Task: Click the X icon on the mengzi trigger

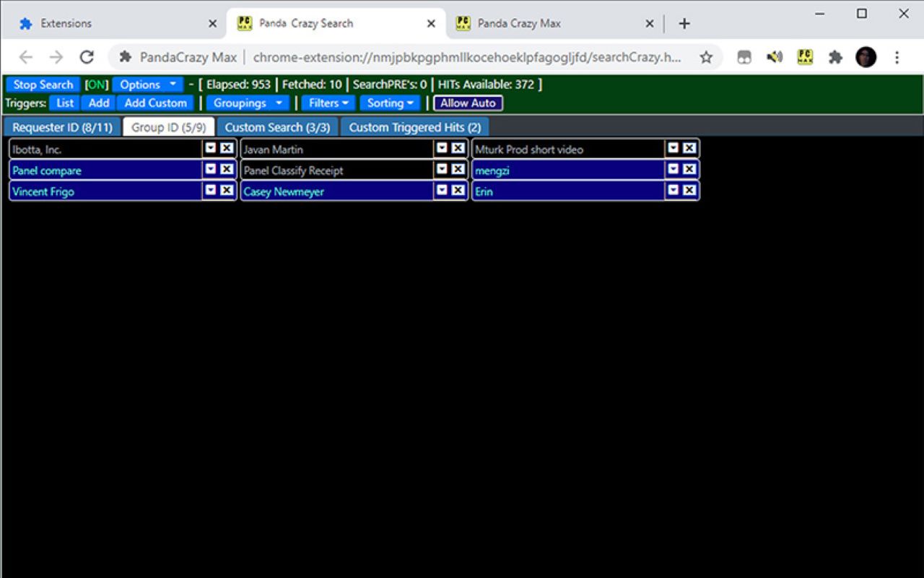Action: pyautogui.click(x=689, y=169)
